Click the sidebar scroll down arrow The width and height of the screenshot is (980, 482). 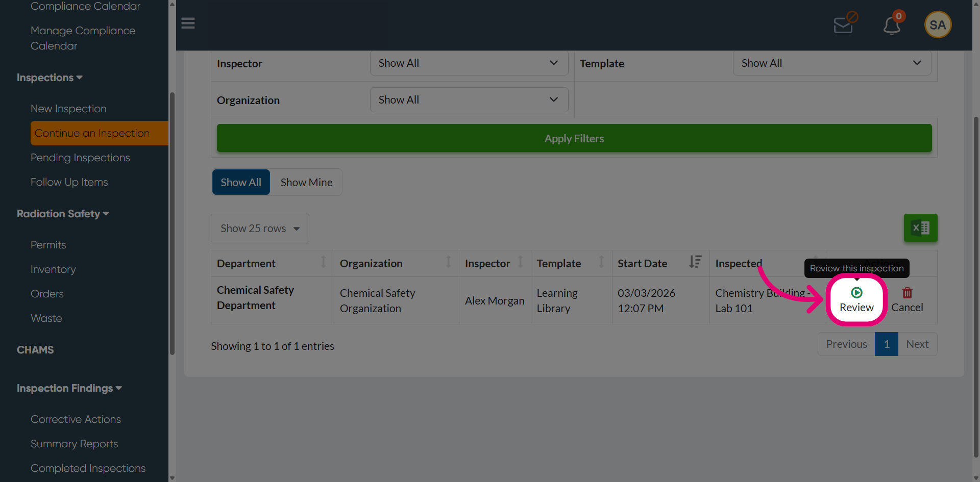[172, 478]
